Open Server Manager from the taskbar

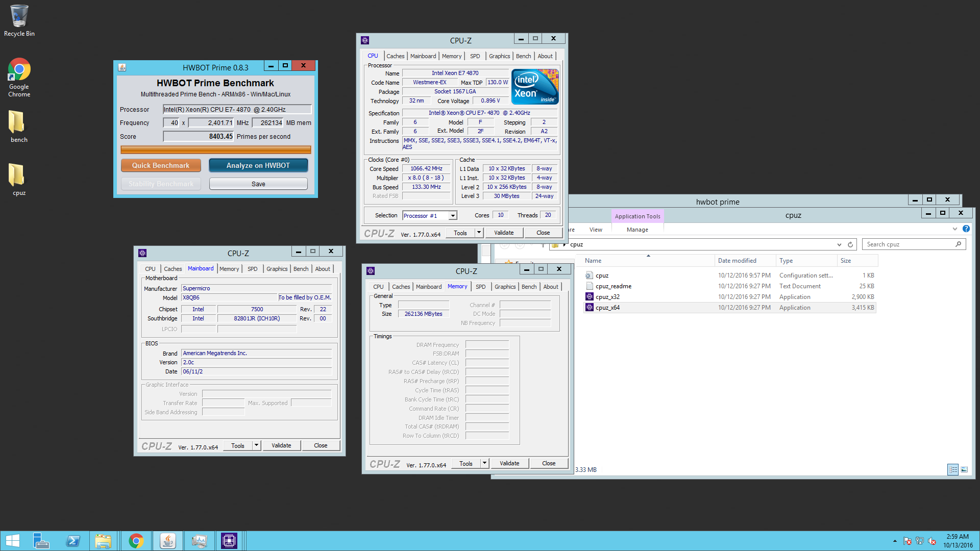(41, 541)
